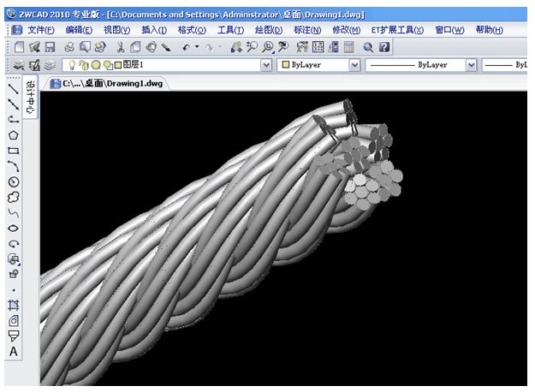Click the yellow ByLayer color swatch
535x392 pixels.
pyautogui.click(x=287, y=65)
